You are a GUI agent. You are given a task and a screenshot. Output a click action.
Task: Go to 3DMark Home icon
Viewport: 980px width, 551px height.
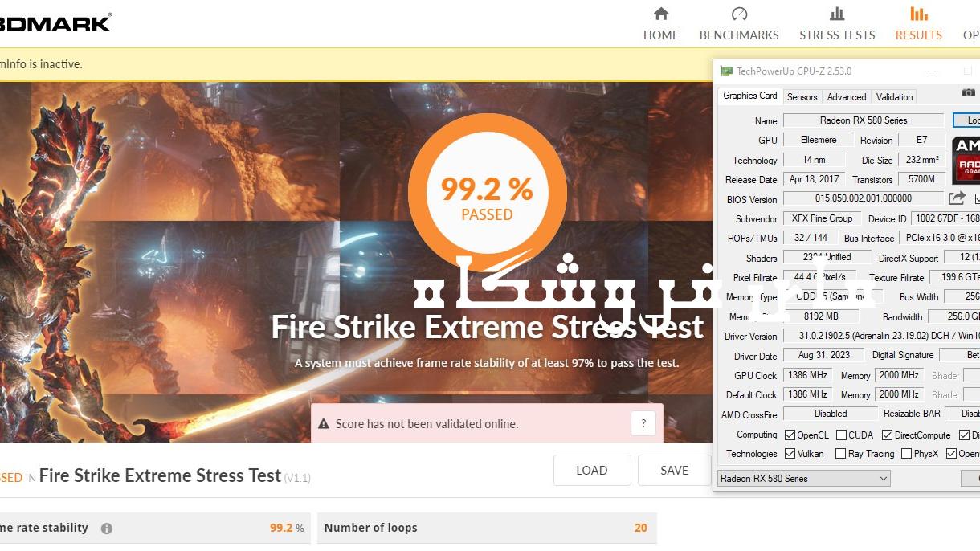(661, 14)
